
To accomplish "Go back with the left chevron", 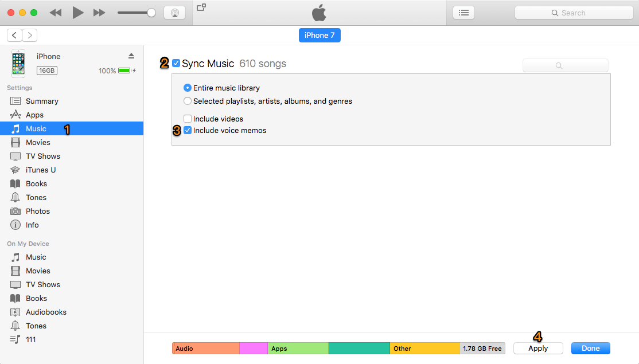I will [x=14, y=35].
